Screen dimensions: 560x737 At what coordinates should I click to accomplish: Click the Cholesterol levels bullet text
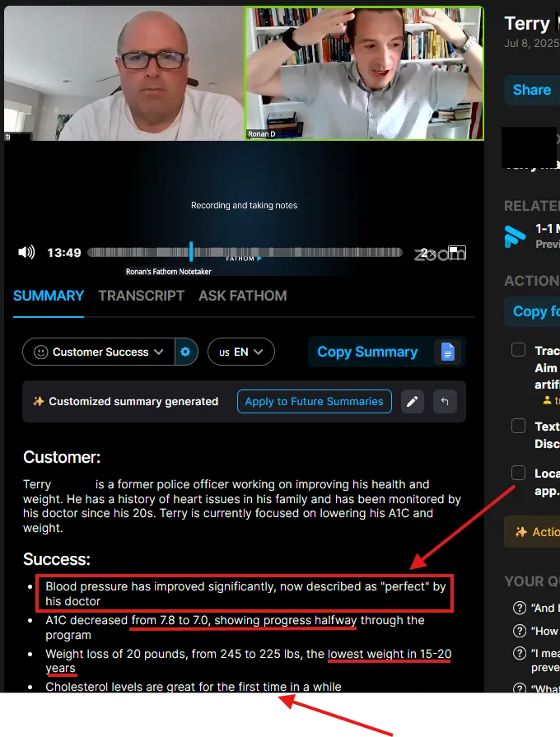coord(194,687)
